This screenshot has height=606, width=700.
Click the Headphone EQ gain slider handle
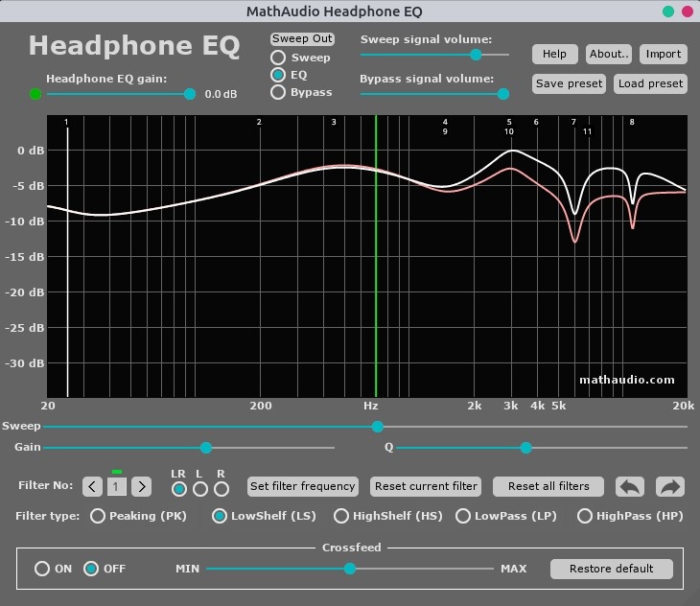(190, 94)
